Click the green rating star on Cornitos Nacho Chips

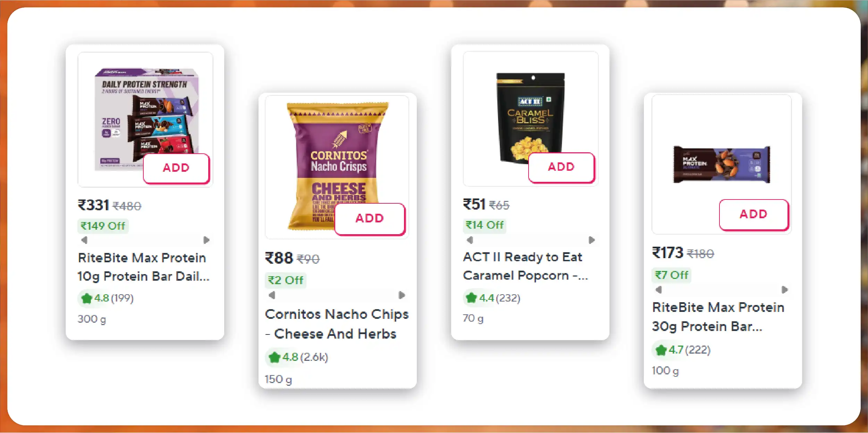274,357
